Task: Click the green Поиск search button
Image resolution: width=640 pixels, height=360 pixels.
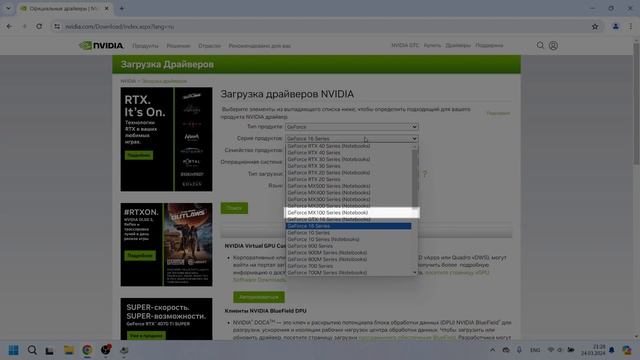Action: click(234, 208)
